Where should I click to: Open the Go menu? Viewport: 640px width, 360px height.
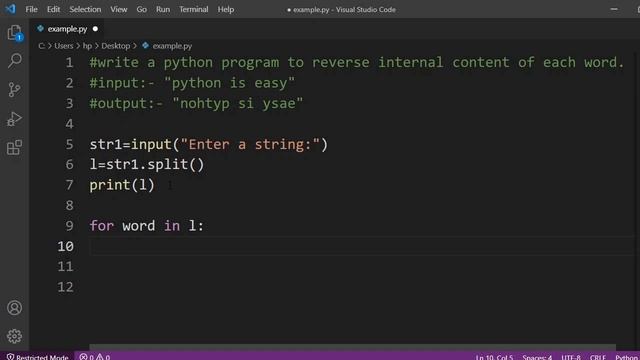(x=142, y=9)
